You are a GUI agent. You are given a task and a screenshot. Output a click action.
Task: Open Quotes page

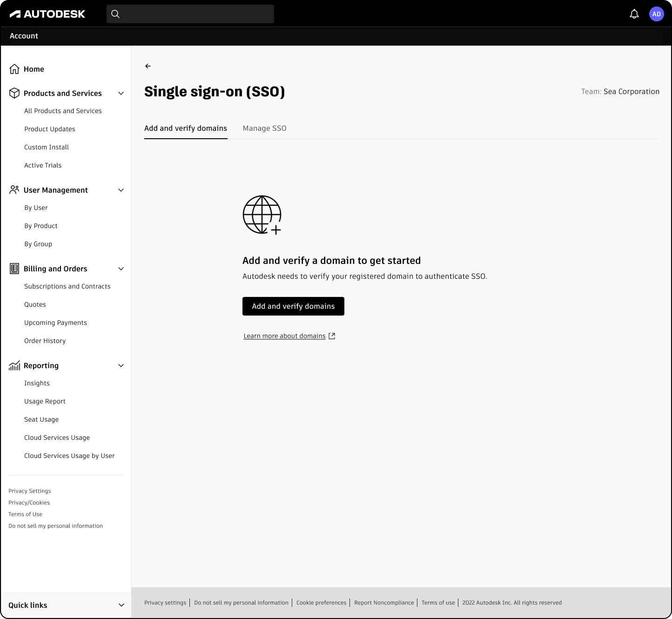(x=35, y=304)
